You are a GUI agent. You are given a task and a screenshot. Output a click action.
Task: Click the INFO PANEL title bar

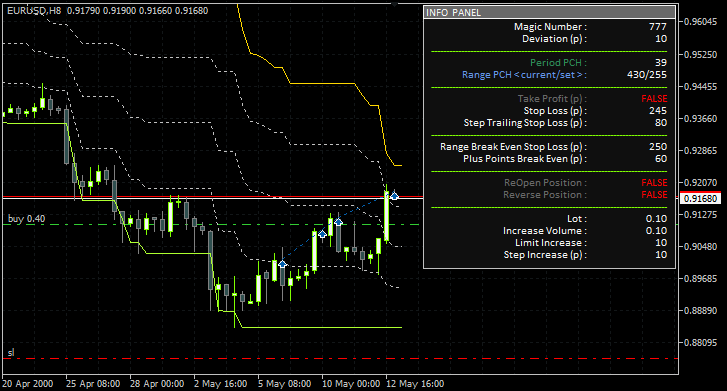[549, 13]
